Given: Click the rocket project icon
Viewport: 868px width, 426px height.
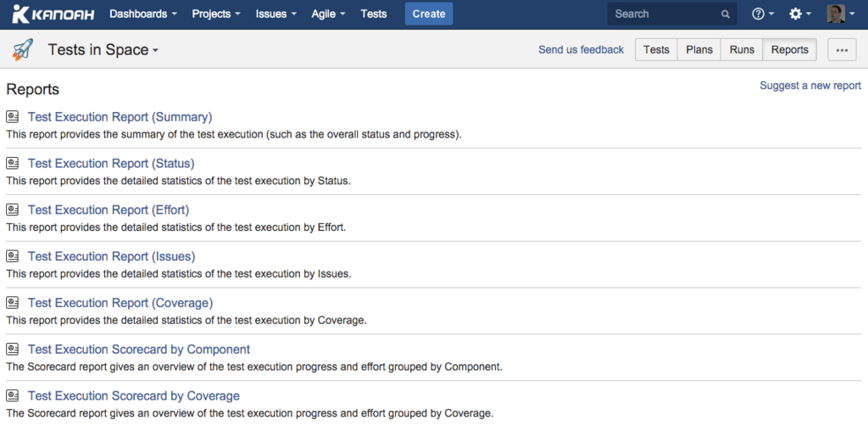Looking at the screenshot, I should [x=23, y=50].
